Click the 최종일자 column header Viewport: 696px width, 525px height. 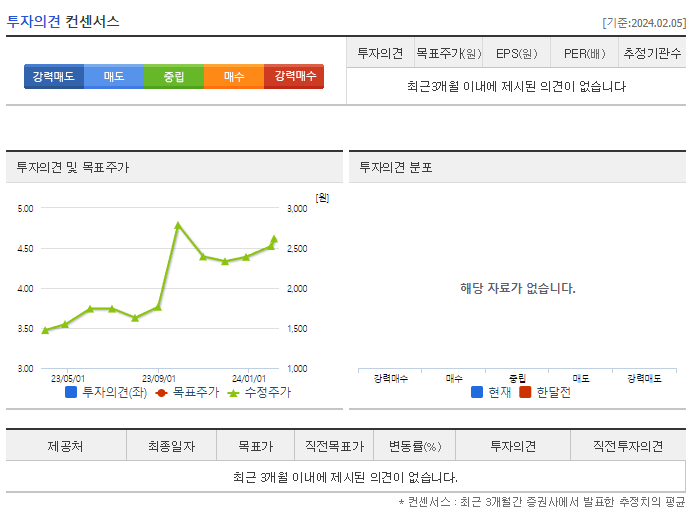pyautogui.click(x=172, y=446)
